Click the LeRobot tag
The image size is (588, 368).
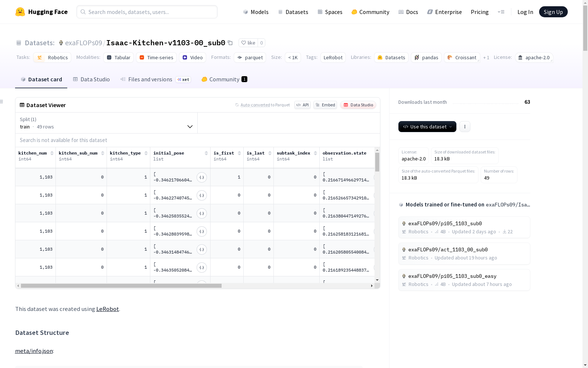point(333,57)
